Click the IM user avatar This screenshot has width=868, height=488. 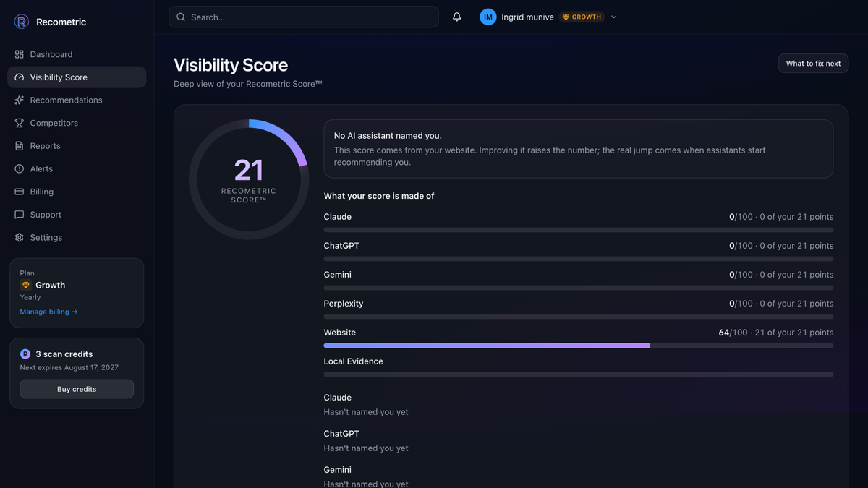tap(488, 17)
